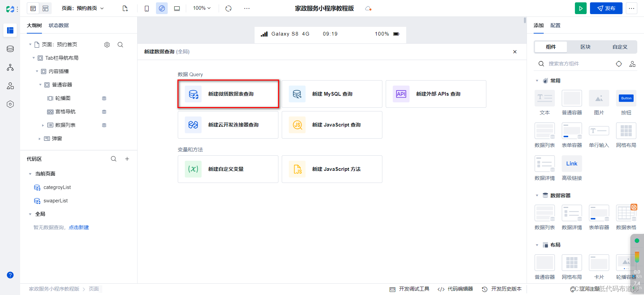
Task: Open the components and assets sidebar icon
Action: coord(10,86)
